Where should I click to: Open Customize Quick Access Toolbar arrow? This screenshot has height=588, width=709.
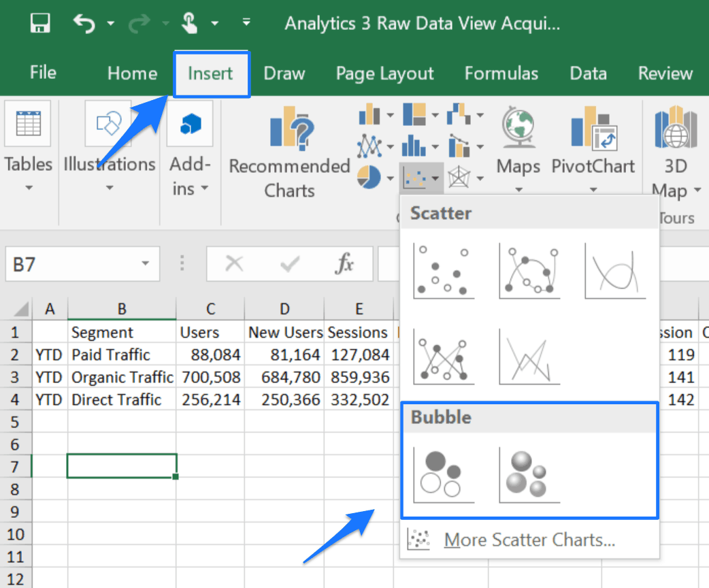[246, 22]
